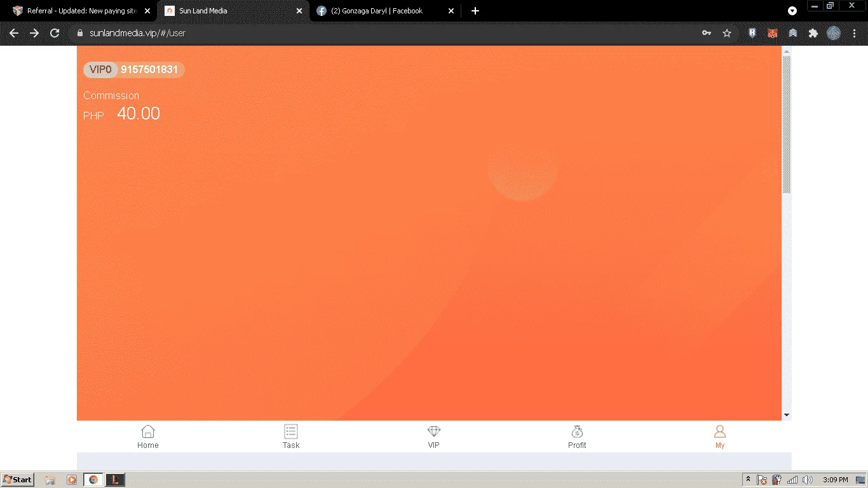Select the My profile nav item

point(720,437)
